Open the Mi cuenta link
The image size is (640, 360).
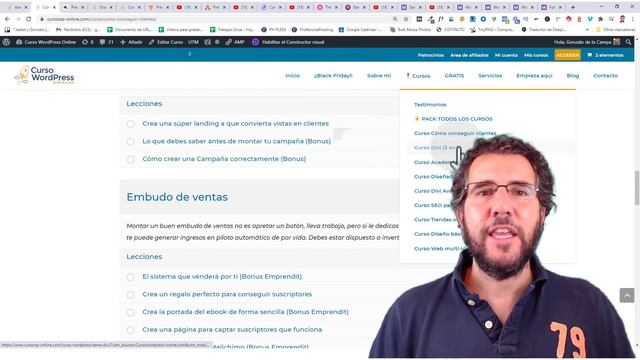(506, 55)
